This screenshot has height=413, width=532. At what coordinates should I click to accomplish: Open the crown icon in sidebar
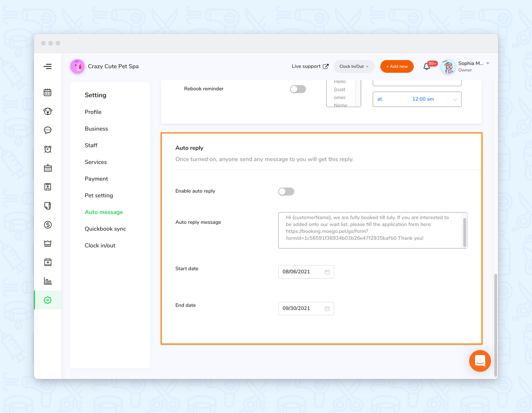pos(48,244)
